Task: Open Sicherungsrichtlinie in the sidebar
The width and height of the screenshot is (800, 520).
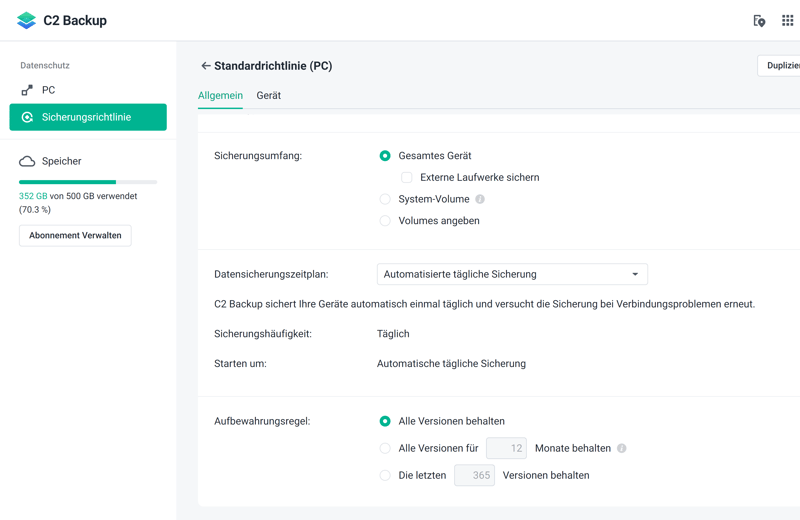Action: (x=88, y=117)
